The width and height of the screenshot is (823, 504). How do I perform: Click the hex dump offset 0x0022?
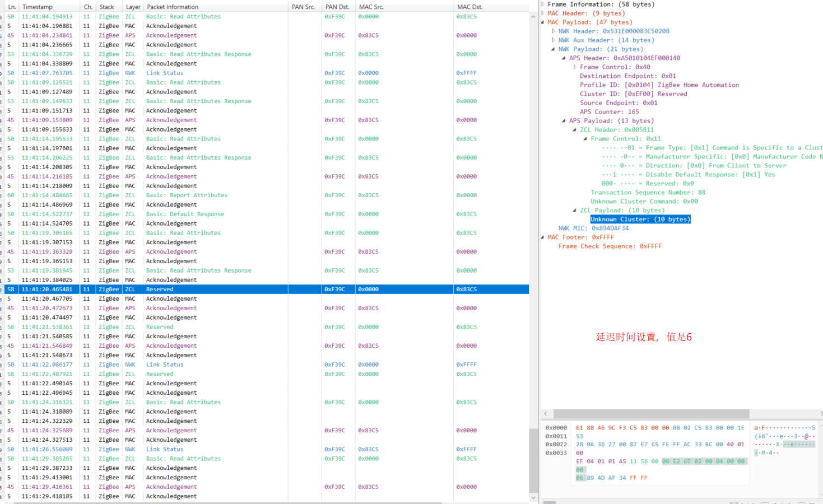556,445
